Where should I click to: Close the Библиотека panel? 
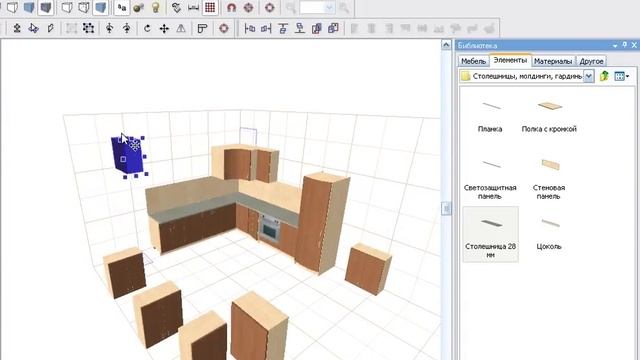[634, 45]
